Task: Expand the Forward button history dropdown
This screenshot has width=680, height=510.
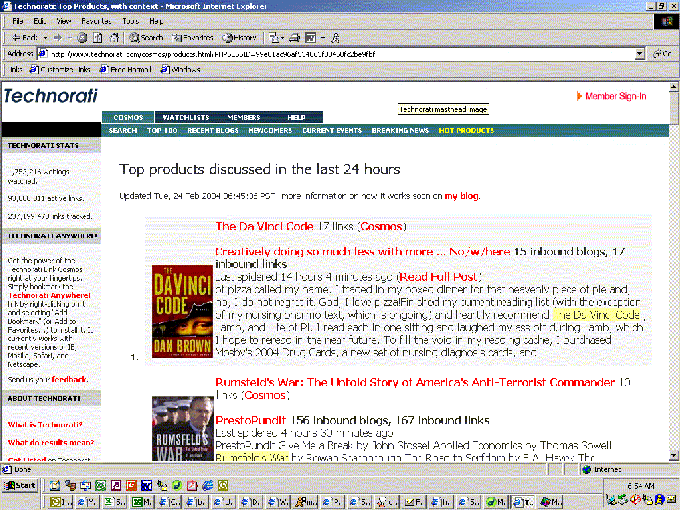Action: pos(69,38)
